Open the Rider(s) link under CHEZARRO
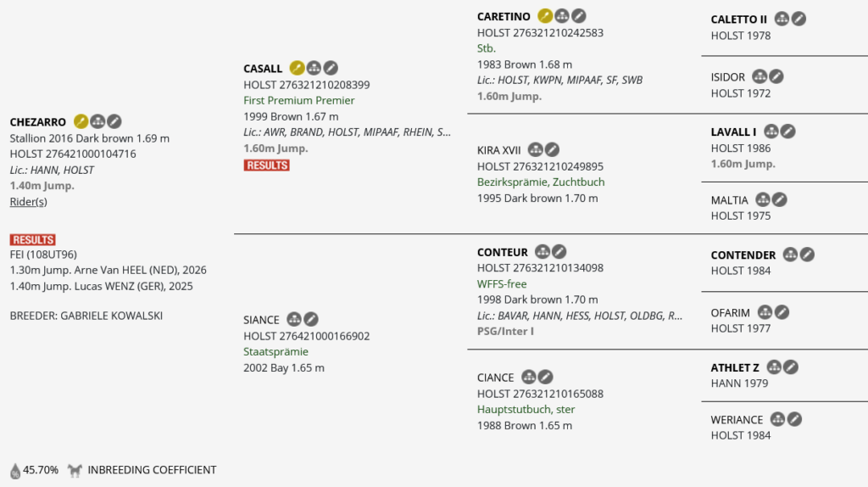Viewport: 868px width, 487px height. pos(28,202)
